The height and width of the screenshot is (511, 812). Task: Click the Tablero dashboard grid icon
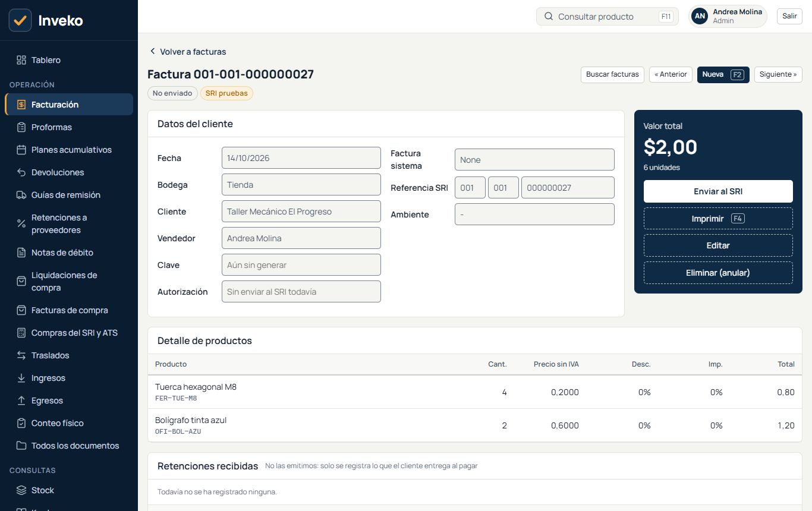21,60
